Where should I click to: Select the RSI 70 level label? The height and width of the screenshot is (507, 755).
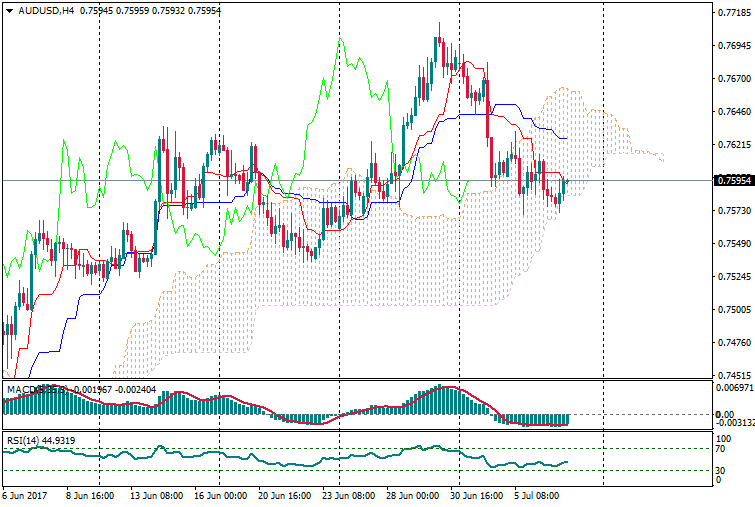point(718,450)
